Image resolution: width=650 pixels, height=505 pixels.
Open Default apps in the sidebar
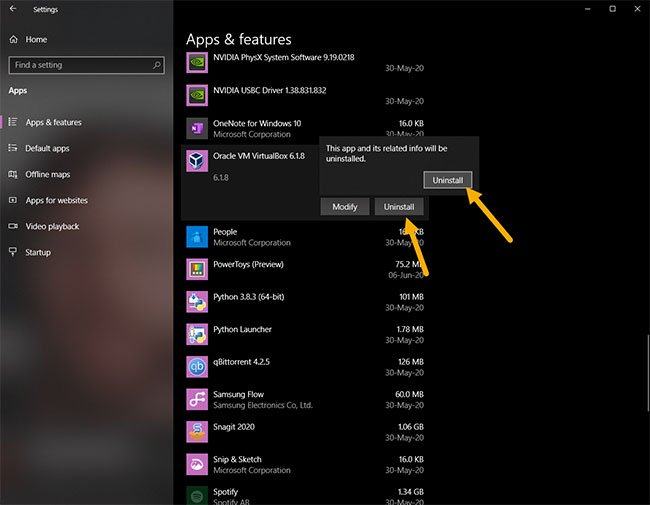[x=47, y=148]
